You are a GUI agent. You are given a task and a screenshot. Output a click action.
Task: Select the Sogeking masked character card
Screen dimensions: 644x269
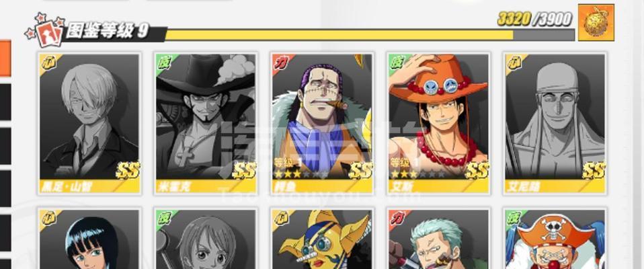323,239
